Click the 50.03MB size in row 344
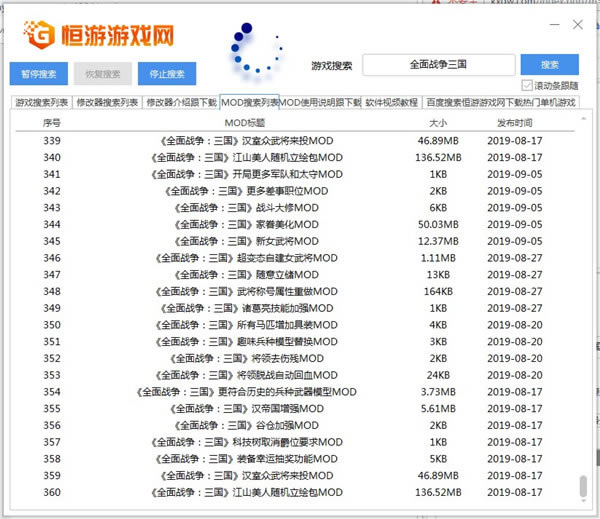600x519 pixels. pos(438,225)
